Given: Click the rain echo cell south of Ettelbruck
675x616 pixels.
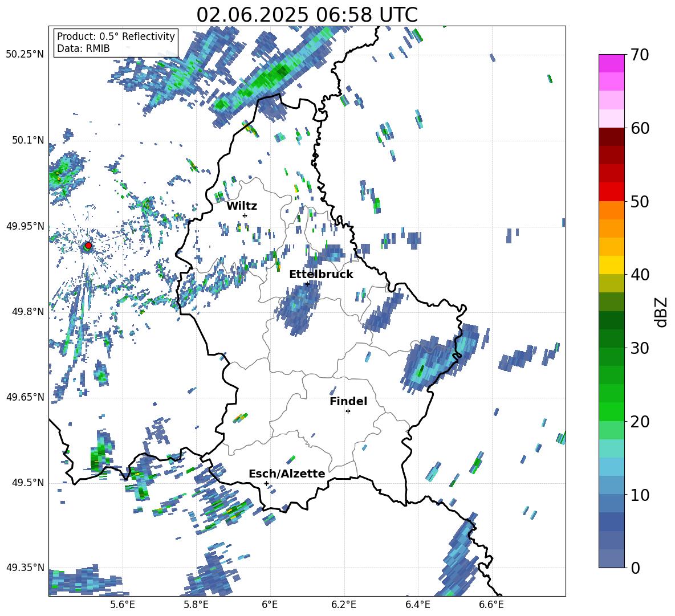Looking at the screenshot, I should [298, 308].
